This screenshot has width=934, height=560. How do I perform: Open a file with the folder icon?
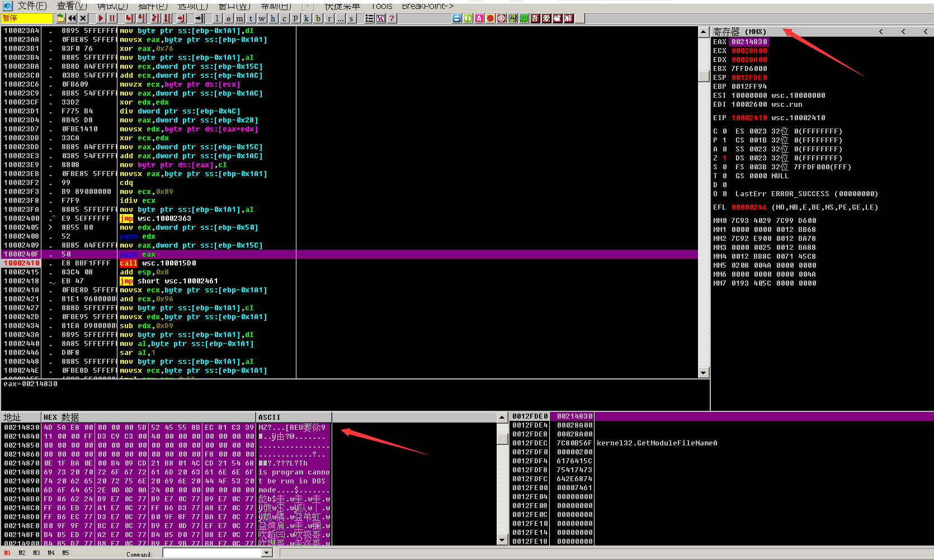(60, 18)
